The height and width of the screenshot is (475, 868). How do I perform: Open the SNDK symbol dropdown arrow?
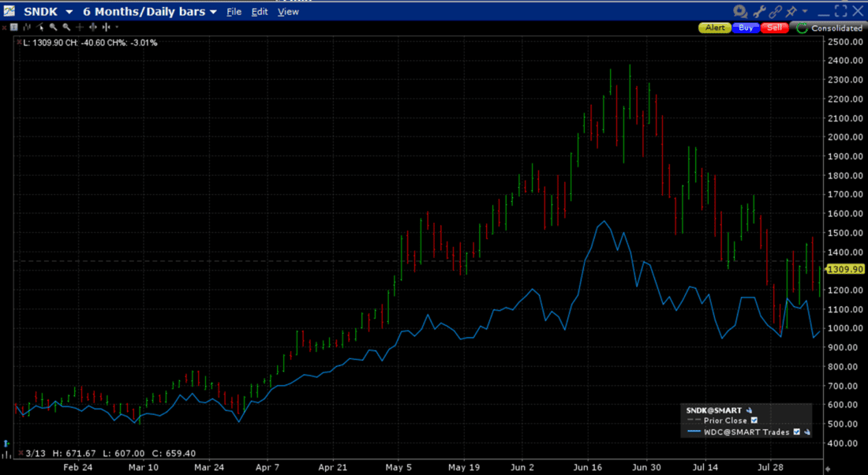[x=69, y=12]
